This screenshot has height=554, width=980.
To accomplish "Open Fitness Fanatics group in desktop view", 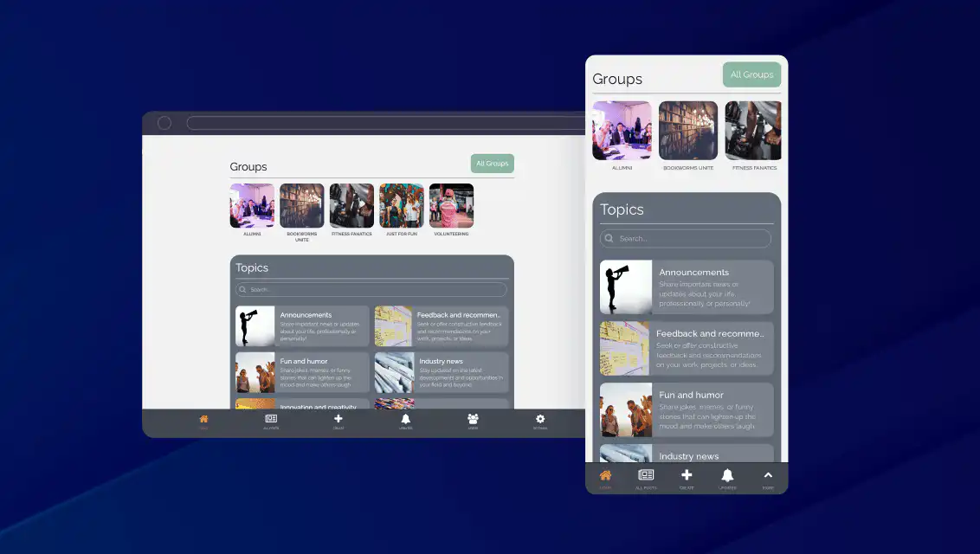I will pos(351,205).
